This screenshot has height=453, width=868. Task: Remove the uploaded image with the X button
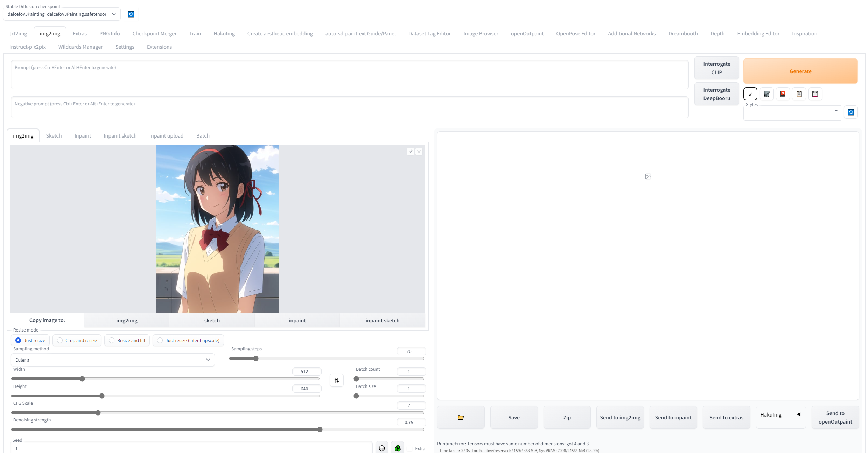click(x=419, y=151)
